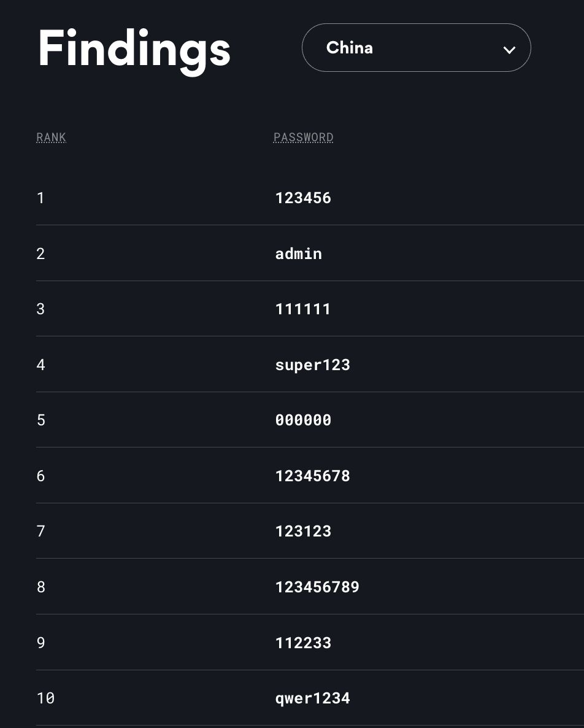584x728 pixels.
Task: Click the admin password entry
Action: point(298,254)
